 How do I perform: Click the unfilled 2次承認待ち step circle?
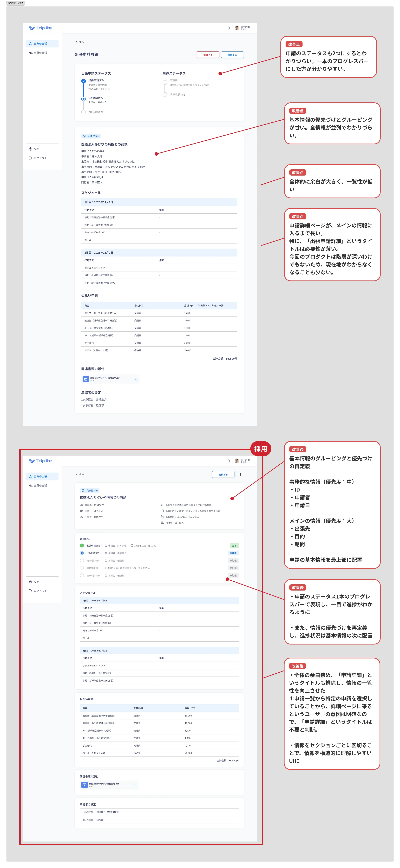84,112
